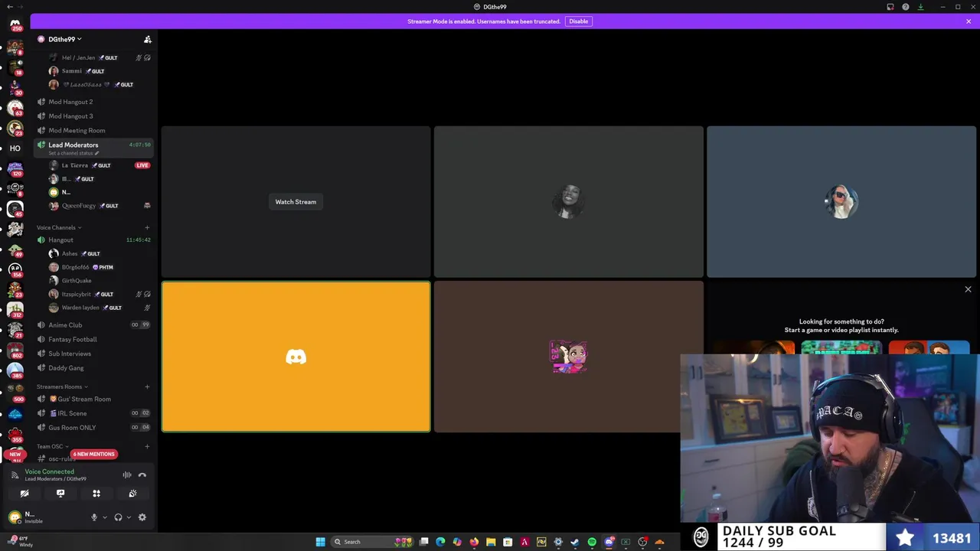Select the participant tile with sunglasses avatar

pyautogui.click(x=841, y=202)
